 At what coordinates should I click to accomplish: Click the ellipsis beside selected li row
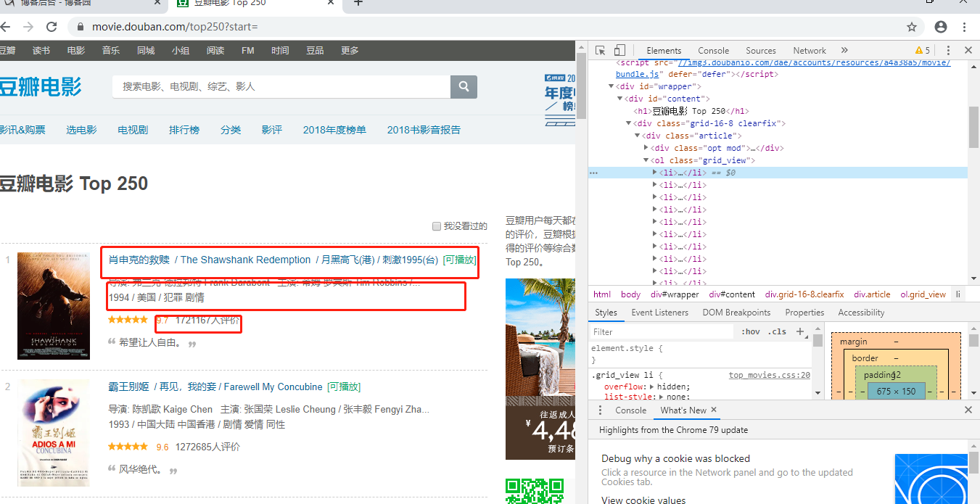(x=594, y=173)
